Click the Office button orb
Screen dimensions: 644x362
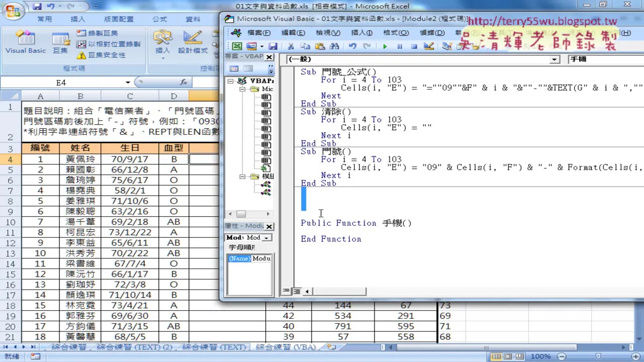point(14,11)
